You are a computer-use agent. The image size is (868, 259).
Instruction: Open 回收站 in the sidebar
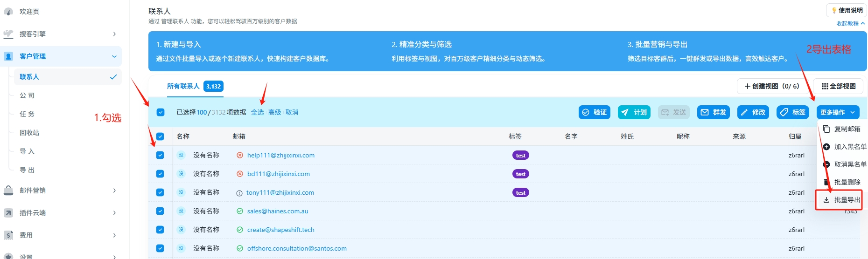[29, 133]
